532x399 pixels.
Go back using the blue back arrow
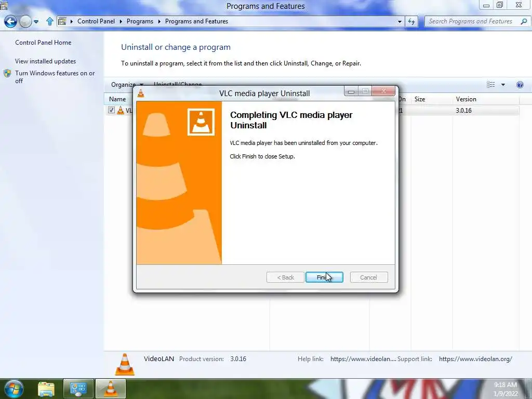(x=10, y=21)
